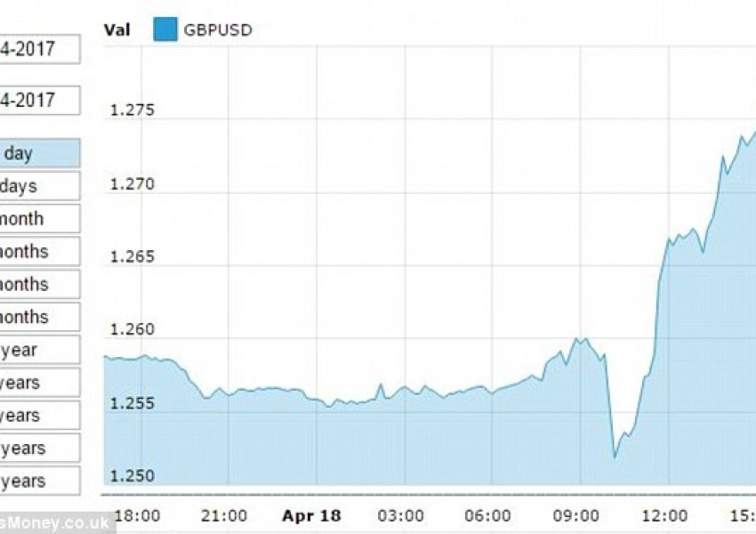The width and height of the screenshot is (756, 534).
Task: Choose the single 'month' time range
Action: pyautogui.click(x=39, y=219)
